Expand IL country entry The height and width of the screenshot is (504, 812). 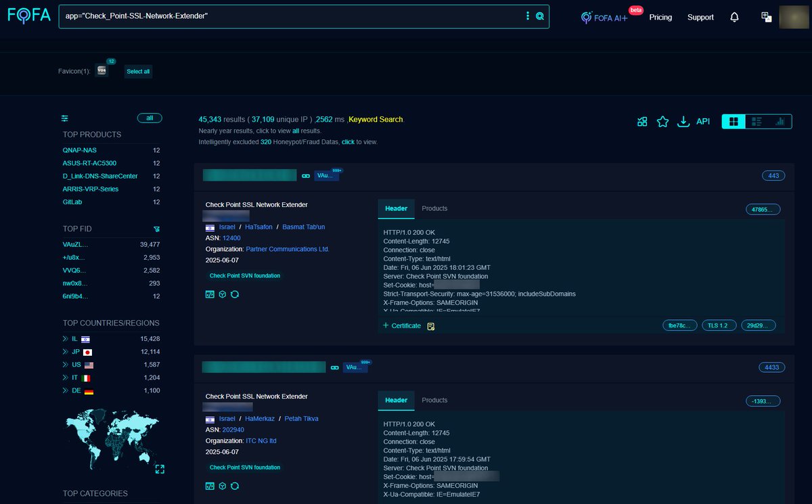point(66,339)
